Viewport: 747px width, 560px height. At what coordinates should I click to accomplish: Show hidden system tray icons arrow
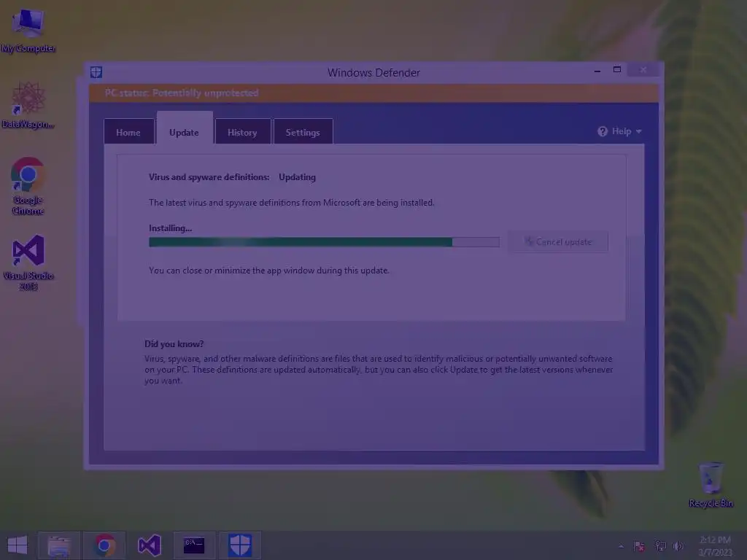tap(621, 546)
